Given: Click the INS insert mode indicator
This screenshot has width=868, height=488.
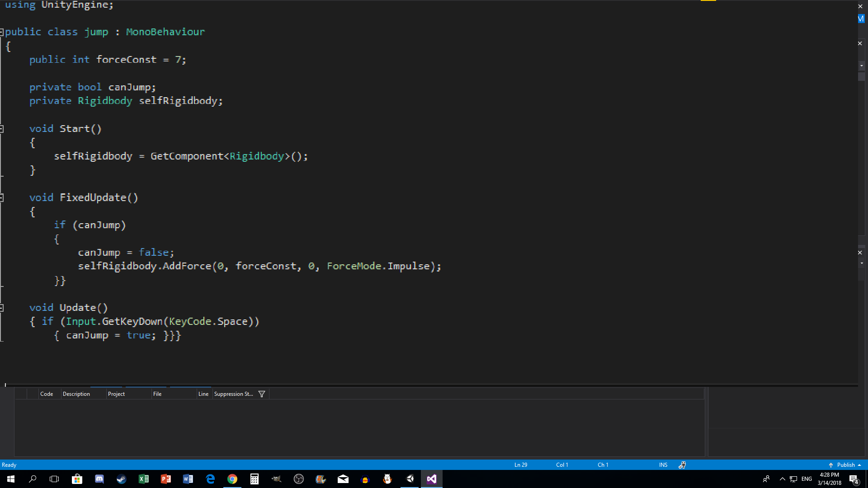Looking at the screenshot, I should coord(663,465).
